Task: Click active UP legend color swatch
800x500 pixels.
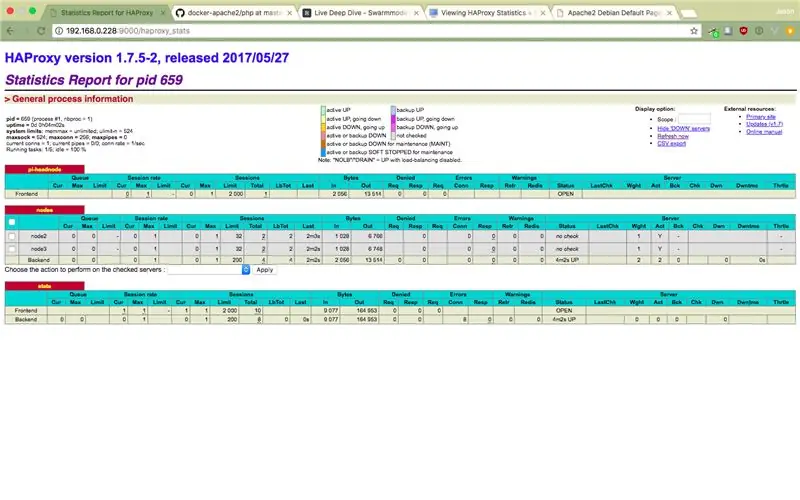Action: (323, 110)
